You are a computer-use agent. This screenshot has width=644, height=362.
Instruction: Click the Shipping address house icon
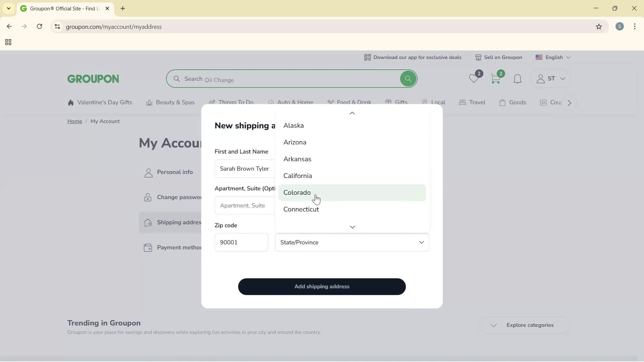pos(148,223)
